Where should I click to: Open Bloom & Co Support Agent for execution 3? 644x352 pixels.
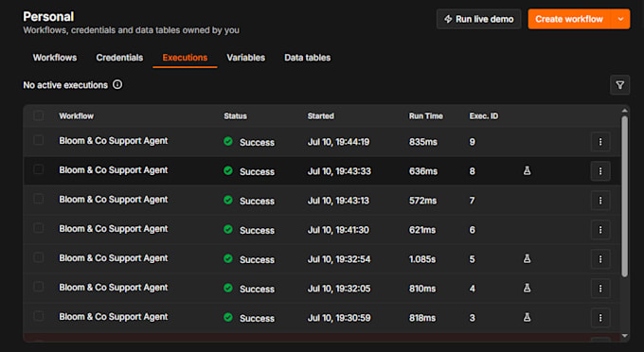click(114, 317)
